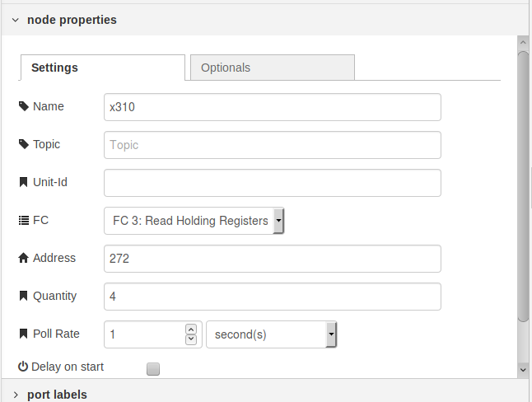
Task: Click the bookmark icon next to Unit-Id
Action: point(23,182)
